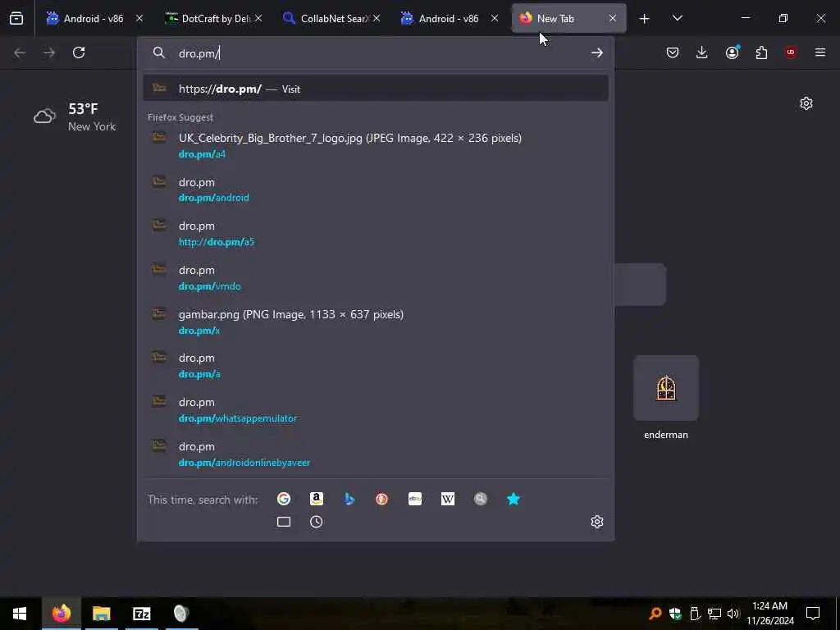Image resolution: width=840 pixels, height=630 pixels.
Task: Close the New Tab tab
Action: [x=612, y=19]
